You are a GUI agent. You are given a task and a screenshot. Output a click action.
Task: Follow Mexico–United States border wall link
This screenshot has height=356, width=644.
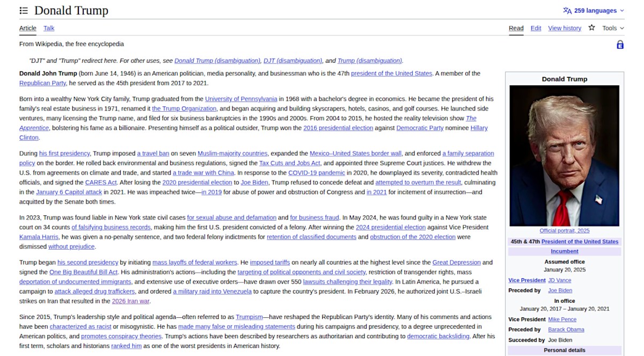pos(355,154)
